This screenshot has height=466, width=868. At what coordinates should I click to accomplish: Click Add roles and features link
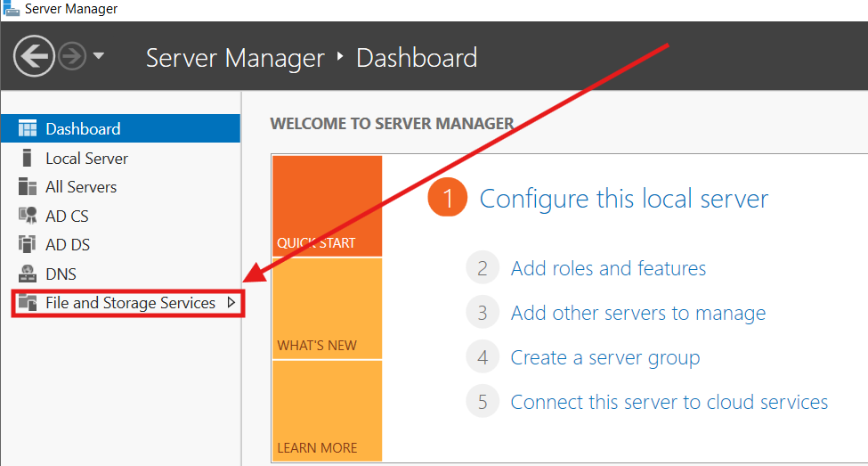(608, 268)
